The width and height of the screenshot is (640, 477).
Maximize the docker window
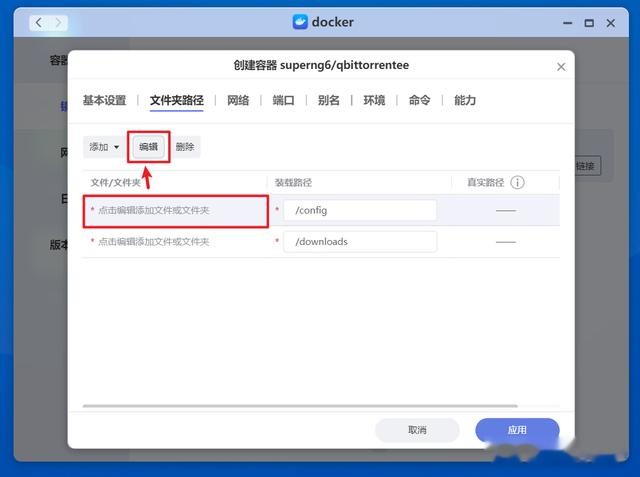coord(589,23)
